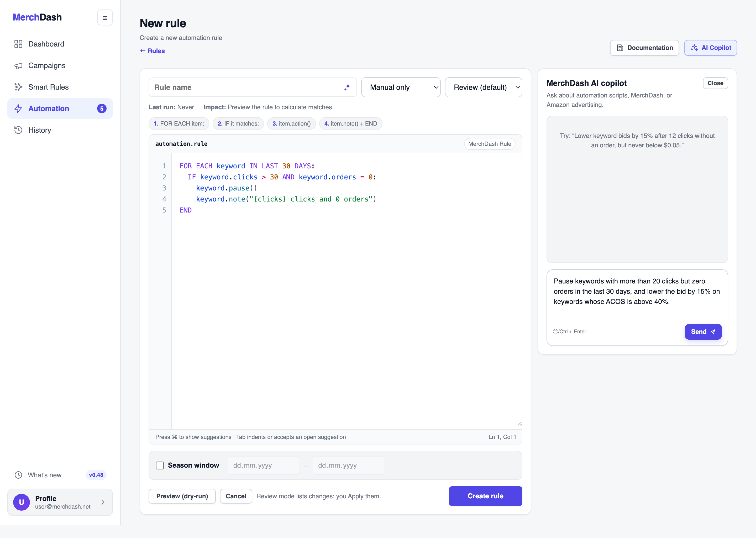The height and width of the screenshot is (538, 756).
Task: Click the user@merchdash.net email text
Action: (x=63, y=507)
